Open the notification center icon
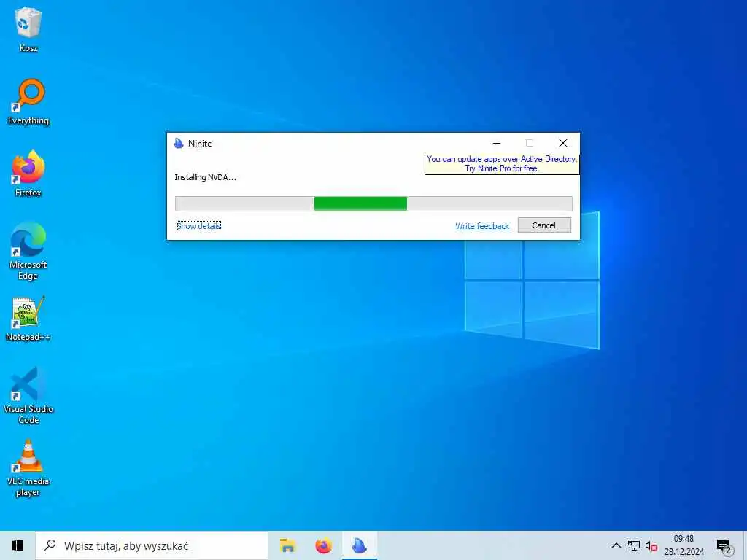 [x=724, y=547]
